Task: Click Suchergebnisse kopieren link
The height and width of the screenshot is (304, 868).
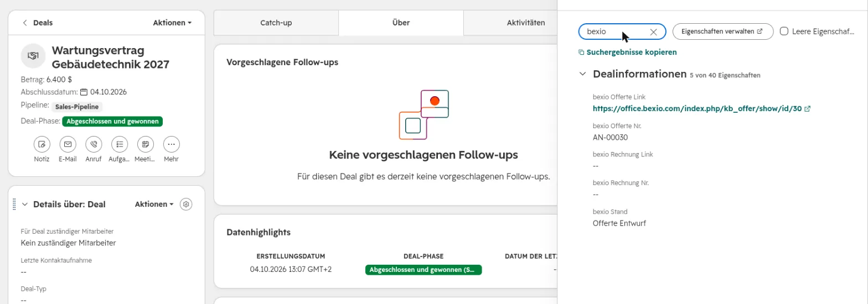Action: point(632,52)
